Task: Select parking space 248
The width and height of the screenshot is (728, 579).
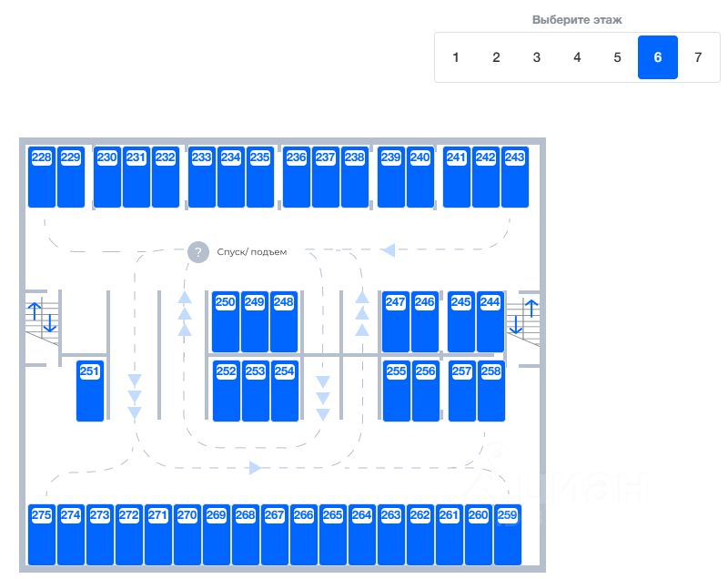Action: point(284,321)
